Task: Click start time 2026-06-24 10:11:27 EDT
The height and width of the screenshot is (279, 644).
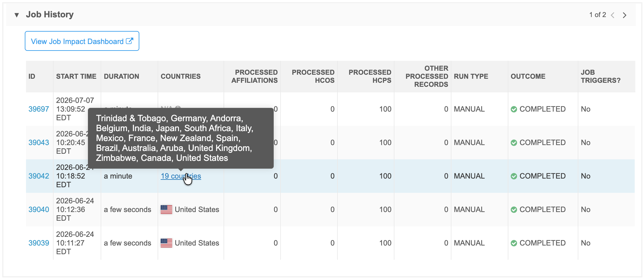Action: [x=75, y=243]
